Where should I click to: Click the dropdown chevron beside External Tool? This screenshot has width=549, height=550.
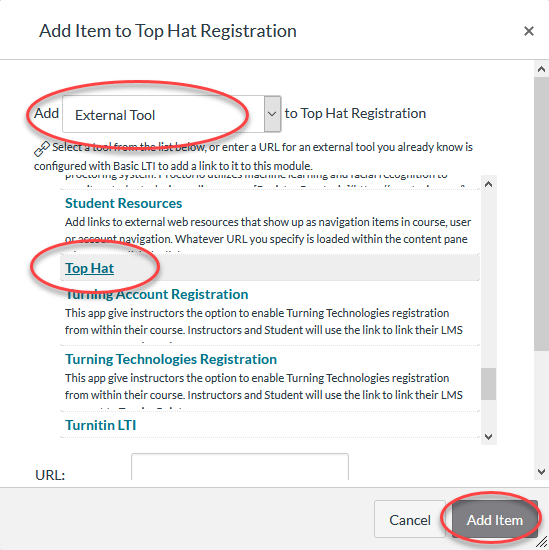click(x=272, y=114)
